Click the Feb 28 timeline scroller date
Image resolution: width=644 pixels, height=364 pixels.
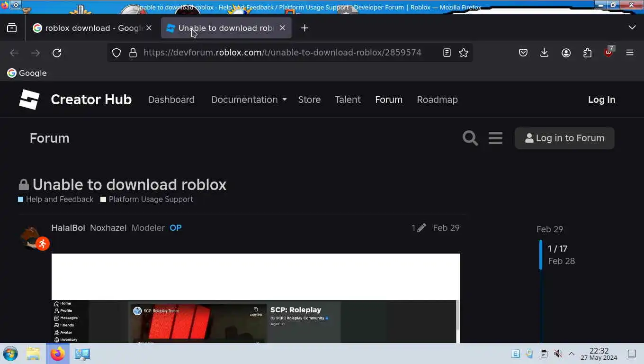point(561,261)
